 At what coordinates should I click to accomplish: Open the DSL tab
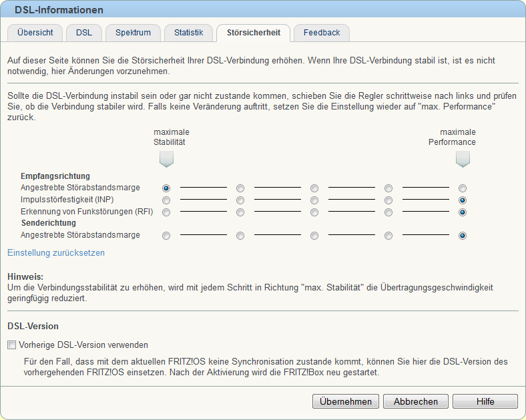click(84, 33)
